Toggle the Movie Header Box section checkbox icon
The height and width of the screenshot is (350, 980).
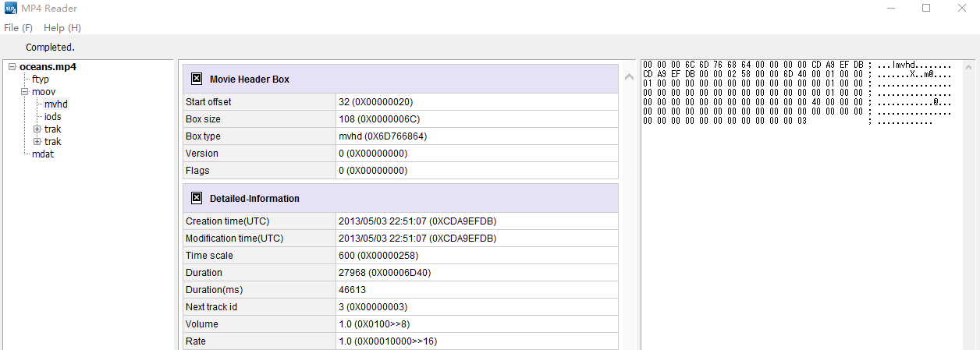tap(197, 79)
